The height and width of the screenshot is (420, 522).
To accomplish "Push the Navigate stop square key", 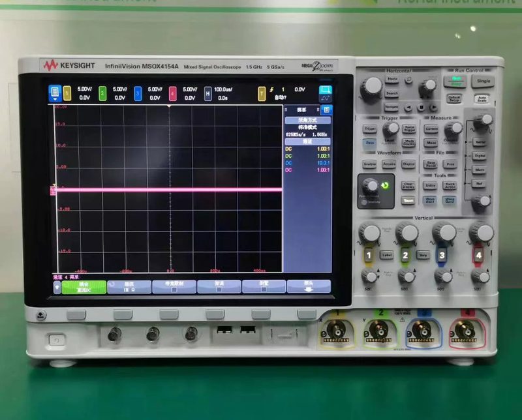I will tap(421, 107).
